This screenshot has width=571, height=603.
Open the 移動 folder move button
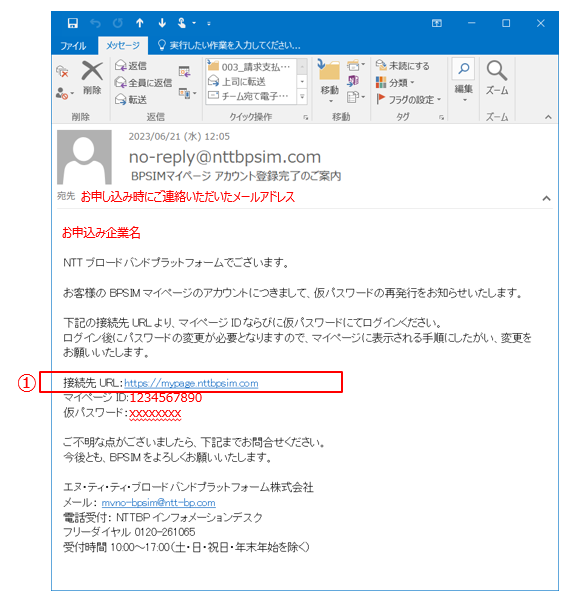tap(330, 82)
